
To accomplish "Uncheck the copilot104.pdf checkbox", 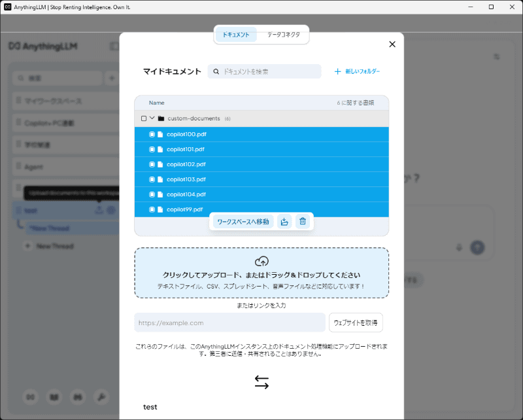I will pos(152,194).
